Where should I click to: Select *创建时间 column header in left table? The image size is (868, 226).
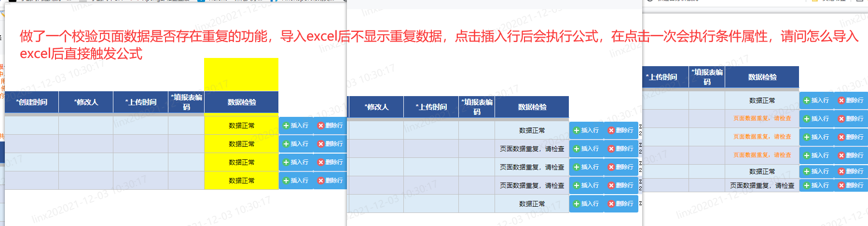(x=32, y=102)
